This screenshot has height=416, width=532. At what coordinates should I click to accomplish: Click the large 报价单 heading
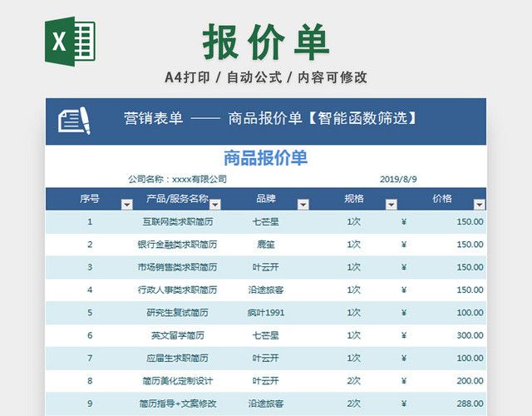266,41
